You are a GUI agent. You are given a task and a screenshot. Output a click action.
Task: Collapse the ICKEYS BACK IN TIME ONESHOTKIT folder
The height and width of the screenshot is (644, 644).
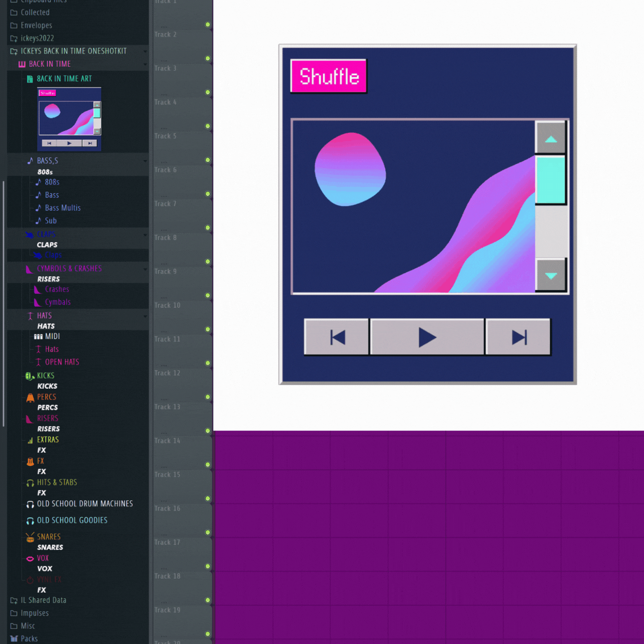[145, 52]
